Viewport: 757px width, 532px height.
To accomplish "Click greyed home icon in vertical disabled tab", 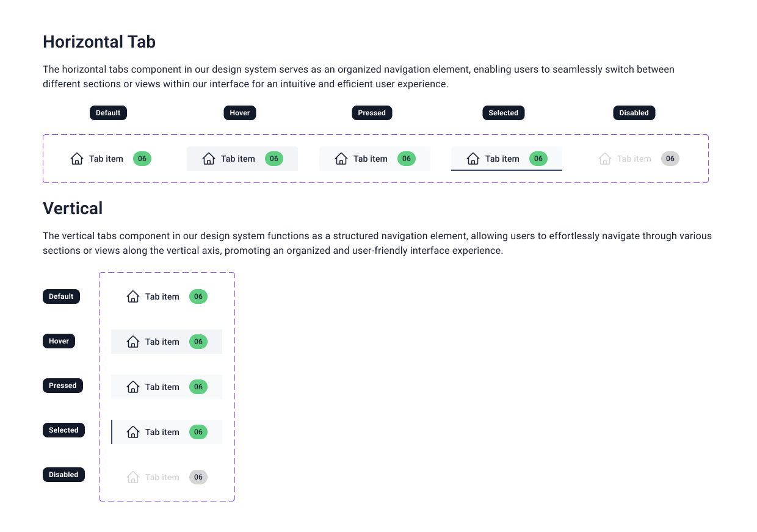I will [133, 477].
